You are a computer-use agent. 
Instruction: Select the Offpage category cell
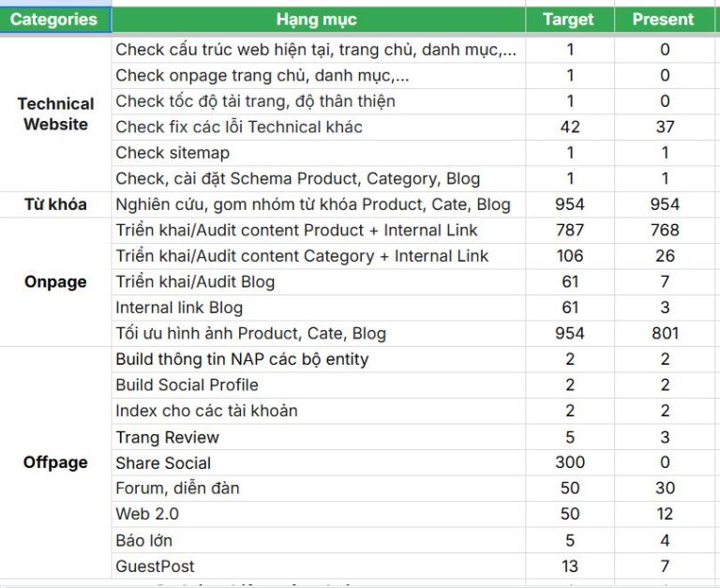(55, 462)
